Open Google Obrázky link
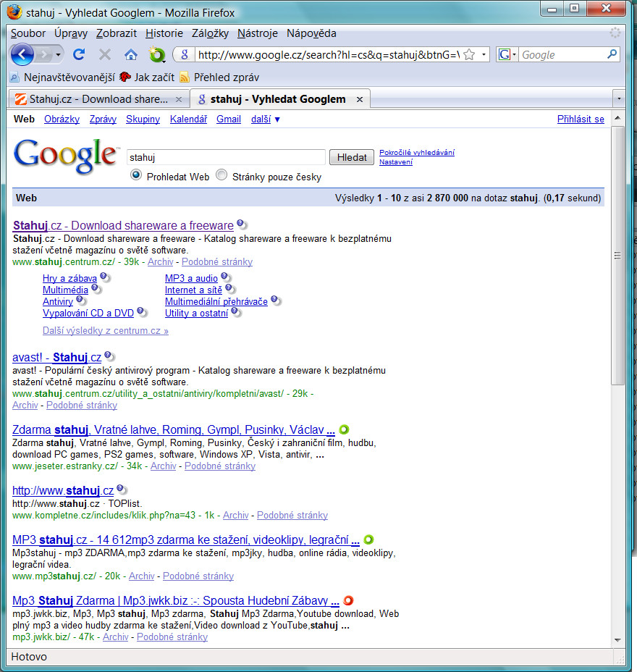The width and height of the screenshot is (637, 672). pyautogui.click(x=62, y=119)
